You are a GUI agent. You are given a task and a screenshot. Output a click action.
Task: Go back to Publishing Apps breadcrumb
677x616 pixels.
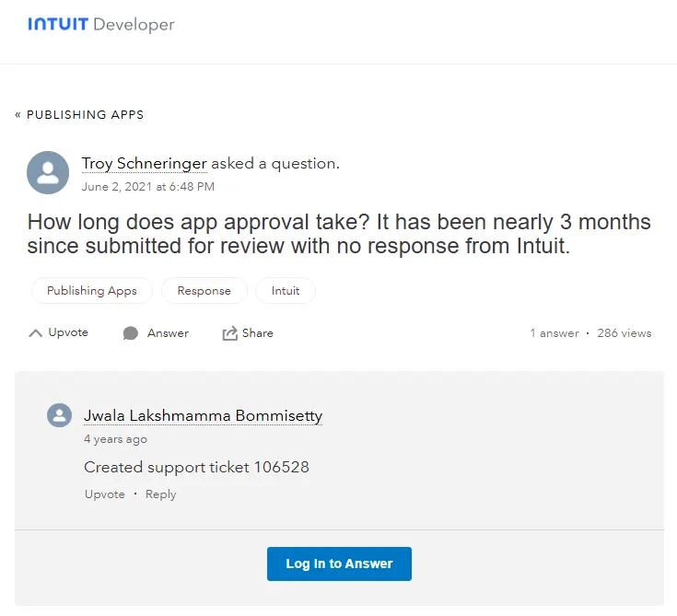click(79, 115)
